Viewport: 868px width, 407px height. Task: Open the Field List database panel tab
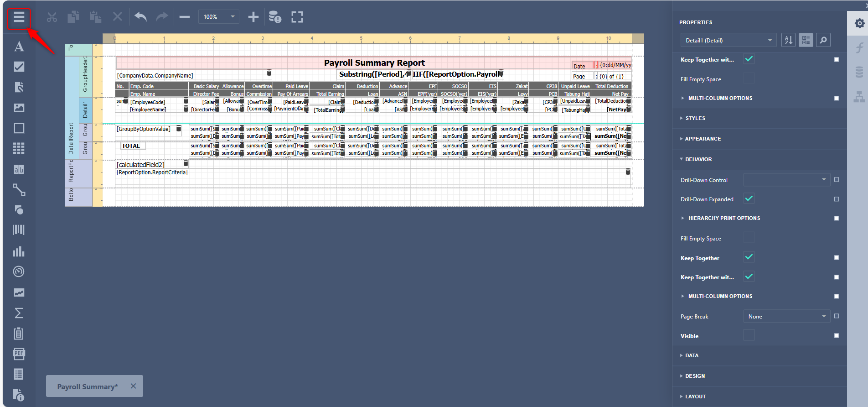tap(859, 72)
